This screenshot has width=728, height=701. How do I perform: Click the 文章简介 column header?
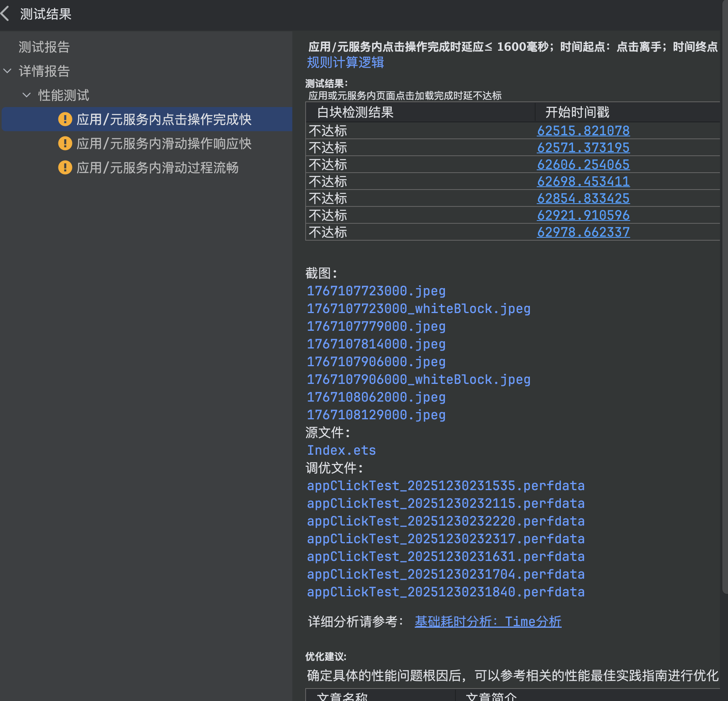tap(588, 696)
